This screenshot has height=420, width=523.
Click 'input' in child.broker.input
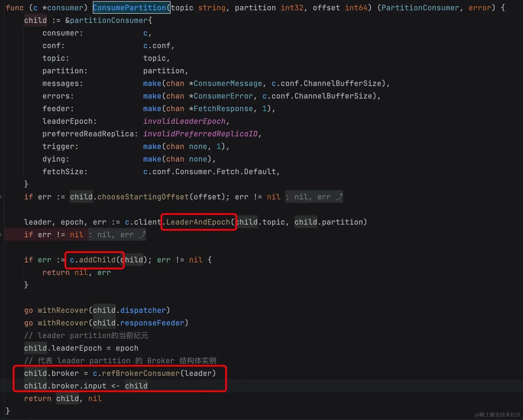point(95,386)
